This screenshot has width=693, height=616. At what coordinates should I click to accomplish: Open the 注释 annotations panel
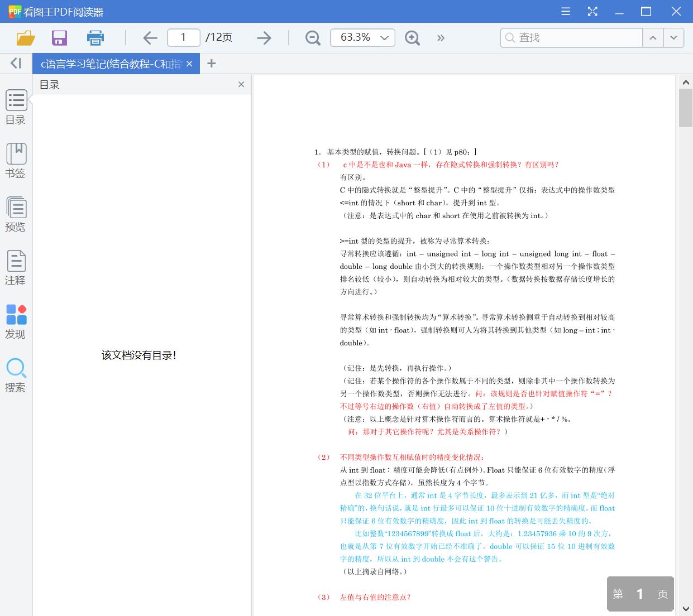point(16,268)
